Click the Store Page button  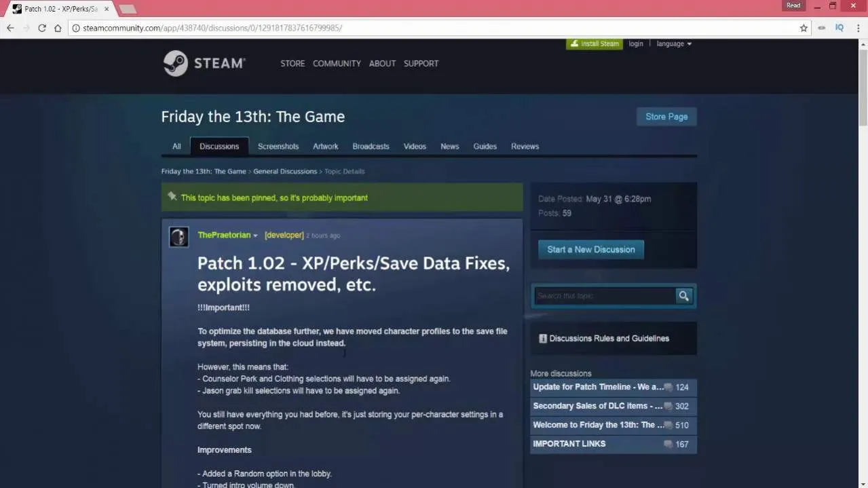pos(666,117)
